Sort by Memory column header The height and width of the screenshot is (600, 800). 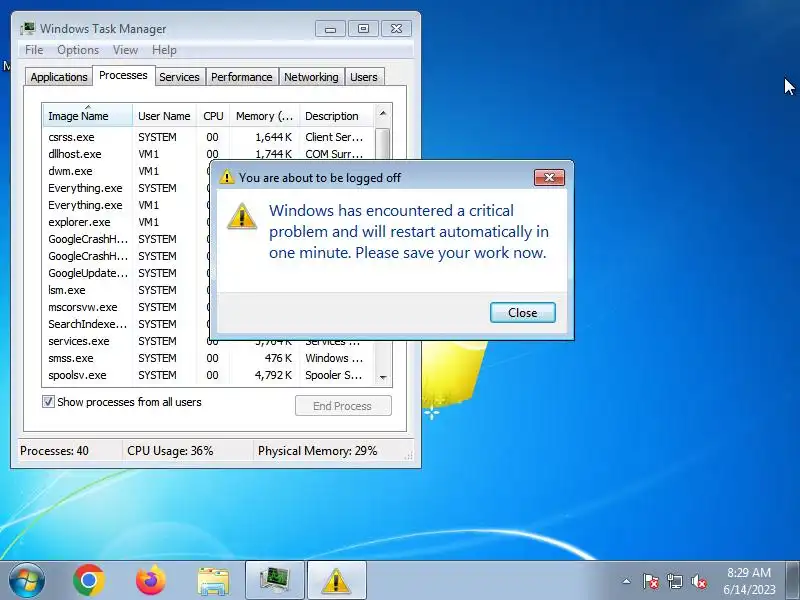pos(264,116)
